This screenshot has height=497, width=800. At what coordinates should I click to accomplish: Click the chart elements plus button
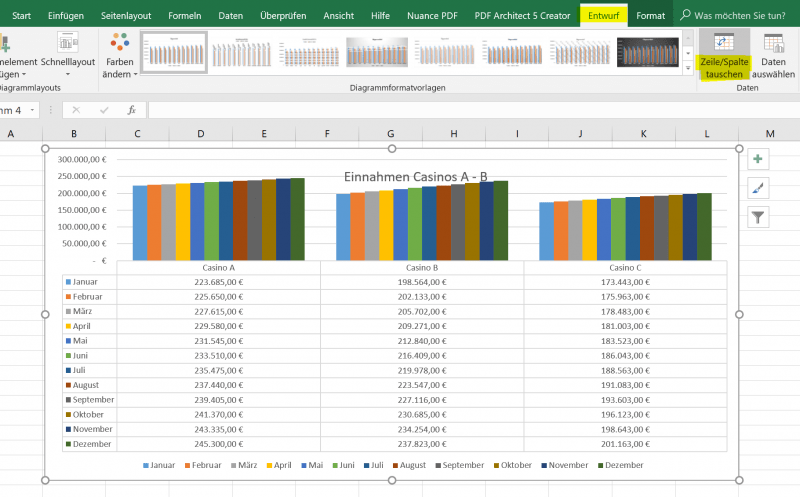coord(758,159)
